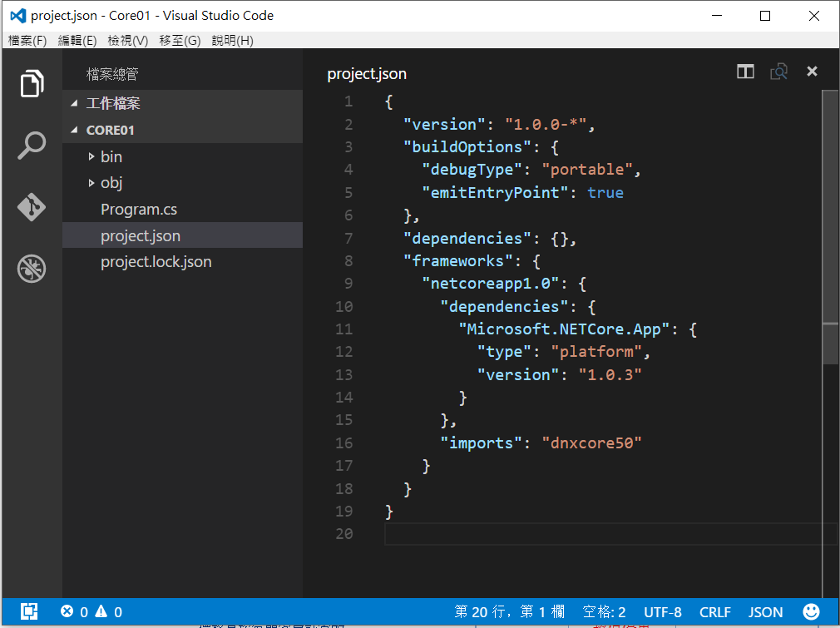Screen dimensions: 840x628
Task: Click the "platform" value text
Action: point(596,352)
